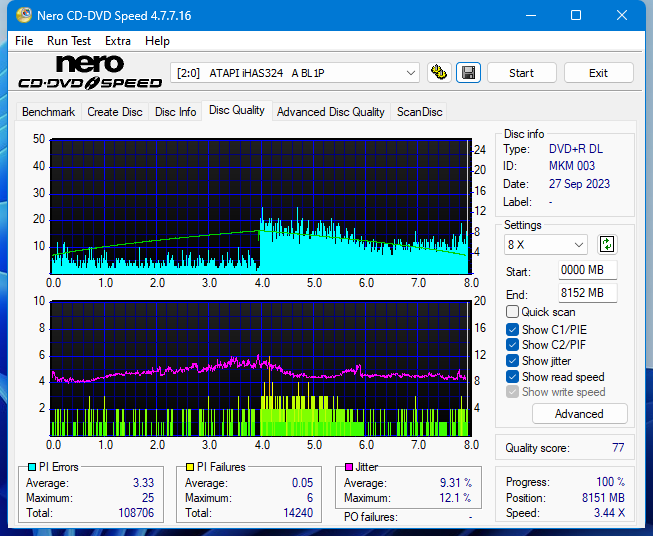Click PI Failures maximum 6
The width and height of the screenshot is (653, 536).
point(310,498)
